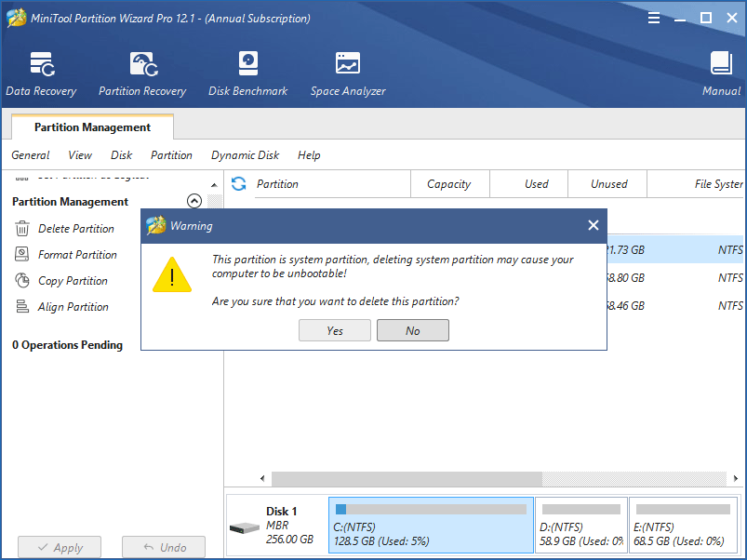Sort by the Used column header
Viewport: 747px width, 560px height.
[528, 184]
